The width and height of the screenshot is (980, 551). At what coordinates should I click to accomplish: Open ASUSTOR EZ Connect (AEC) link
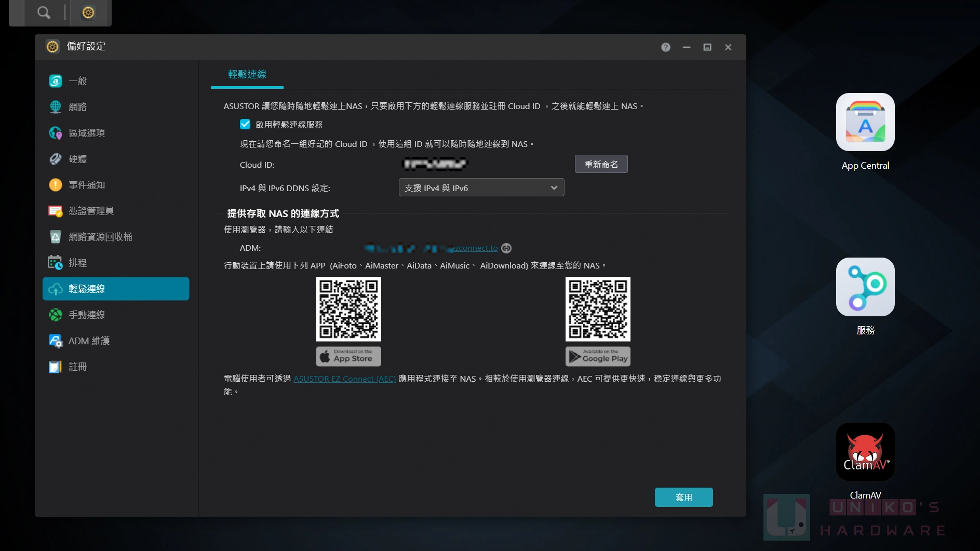point(345,379)
